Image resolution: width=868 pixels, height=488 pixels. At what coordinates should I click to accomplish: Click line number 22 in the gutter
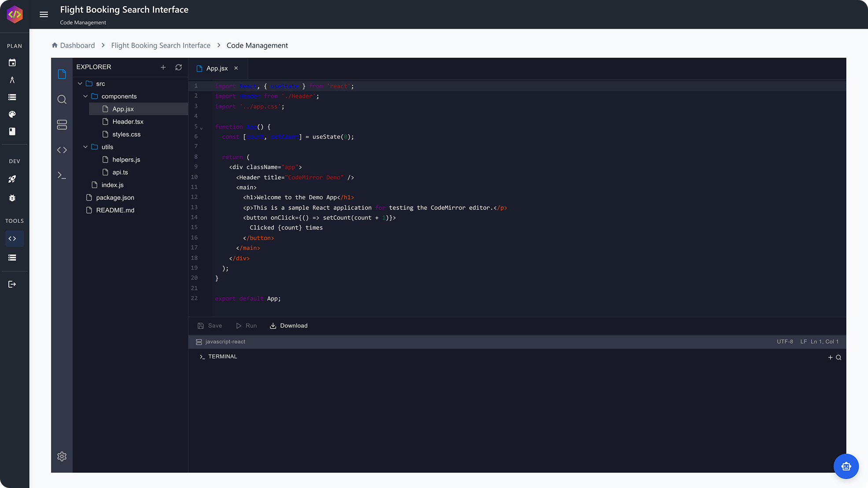click(194, 298)
